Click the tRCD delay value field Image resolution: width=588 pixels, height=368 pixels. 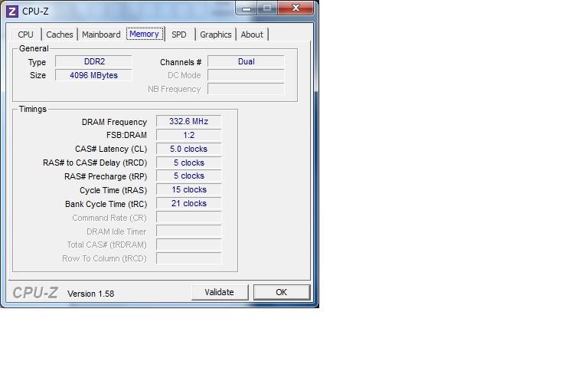188,163
